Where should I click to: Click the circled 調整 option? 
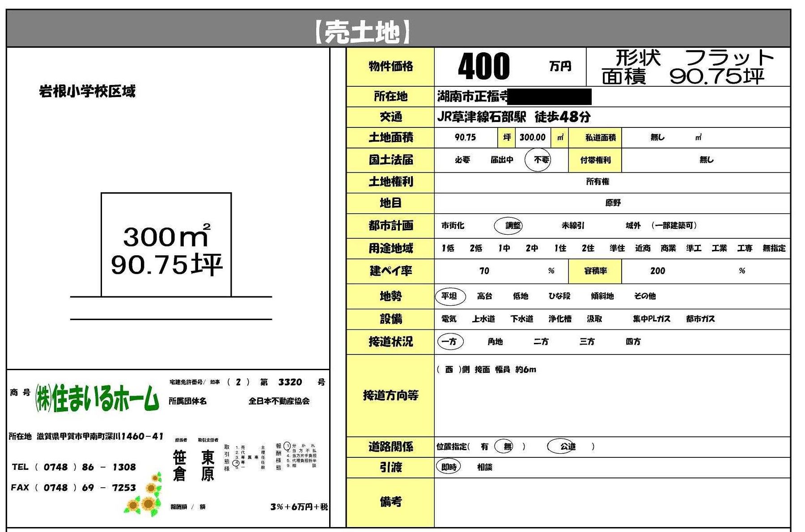click(508, 226)
